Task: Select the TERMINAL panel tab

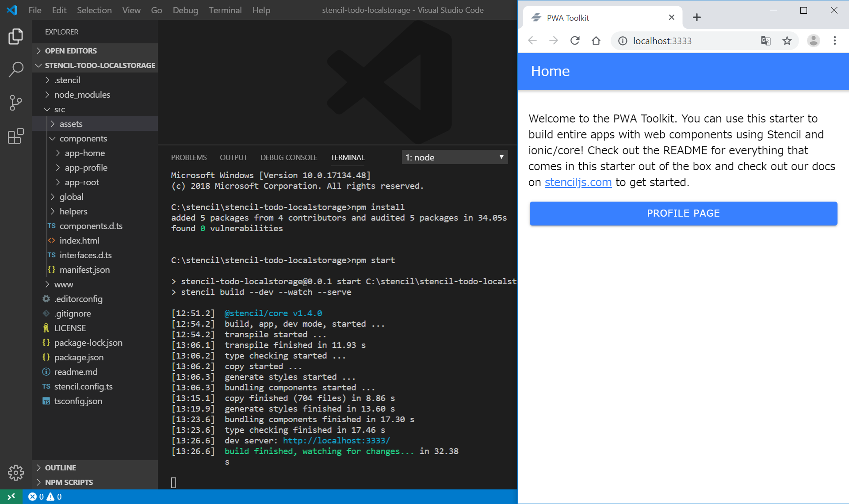Action: (x=348, y=157)
